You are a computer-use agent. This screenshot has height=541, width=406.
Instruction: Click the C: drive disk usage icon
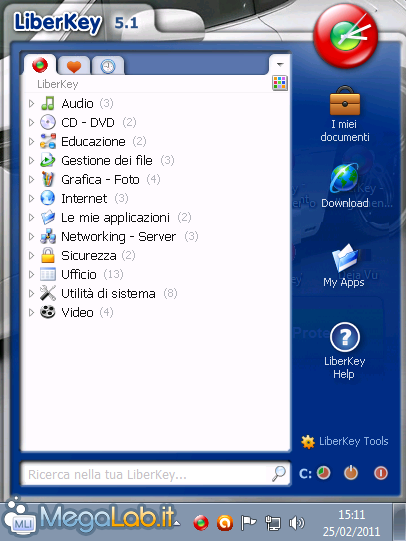tap(324, 473)
